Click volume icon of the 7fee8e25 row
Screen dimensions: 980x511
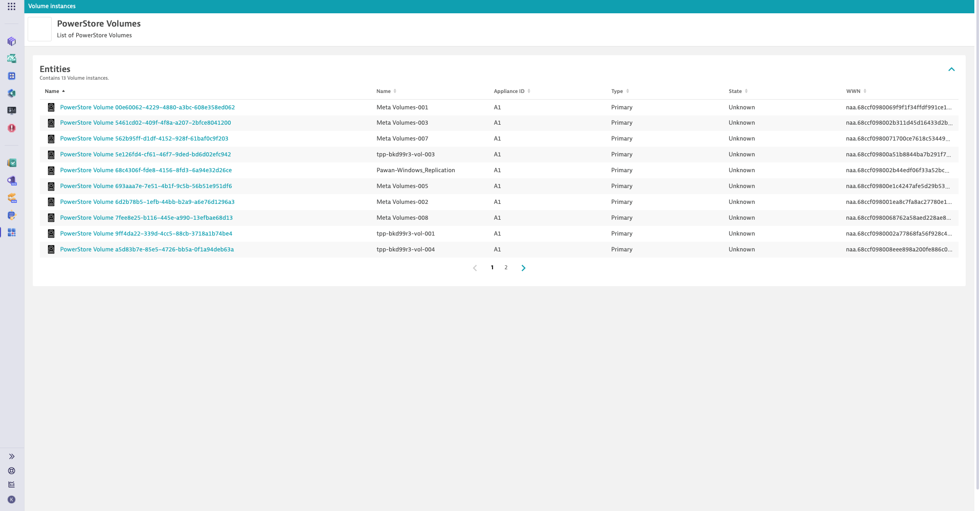click(51, 218)
